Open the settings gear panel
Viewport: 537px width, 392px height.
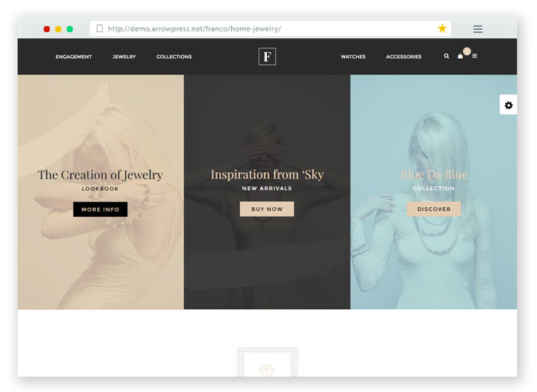point(509,105)
